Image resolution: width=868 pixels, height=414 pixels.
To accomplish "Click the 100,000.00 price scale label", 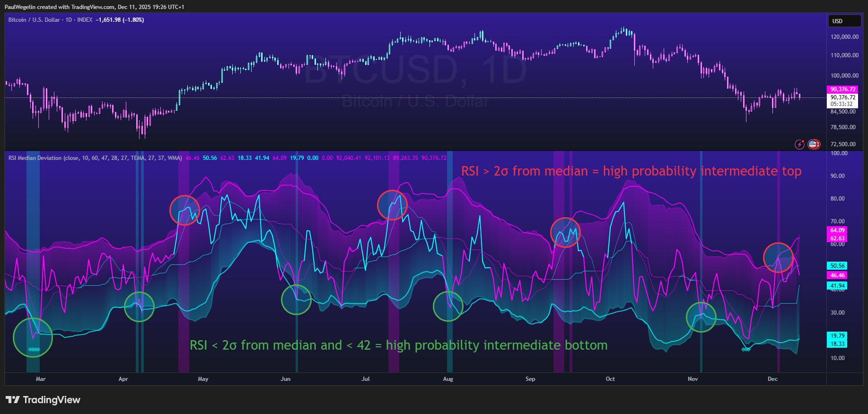I will [844, 76].
